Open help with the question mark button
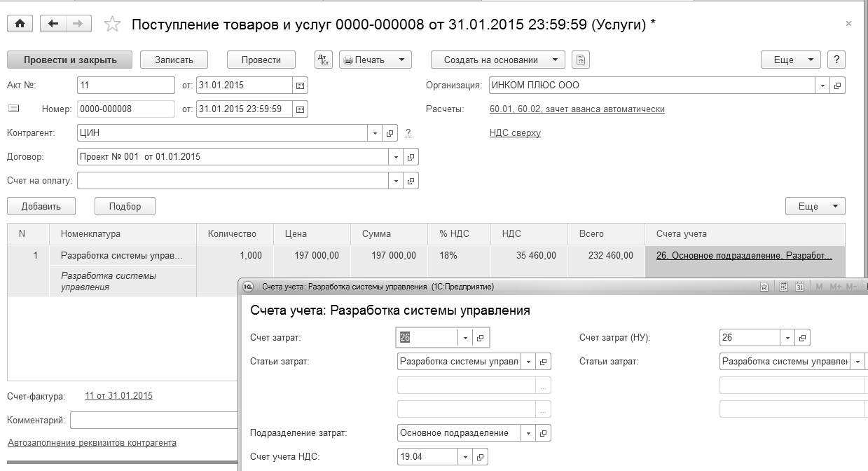The width and height of the screenshot is (868, 471). point(836,60)
